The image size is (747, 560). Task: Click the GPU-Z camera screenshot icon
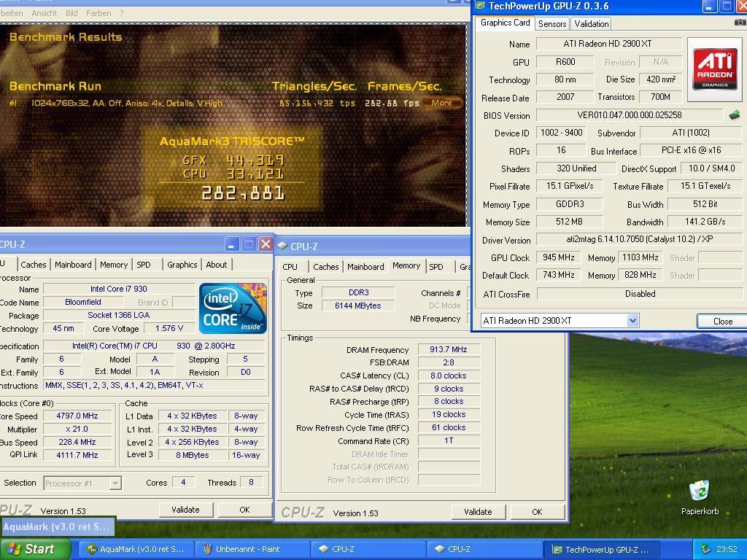coord(740,23)
